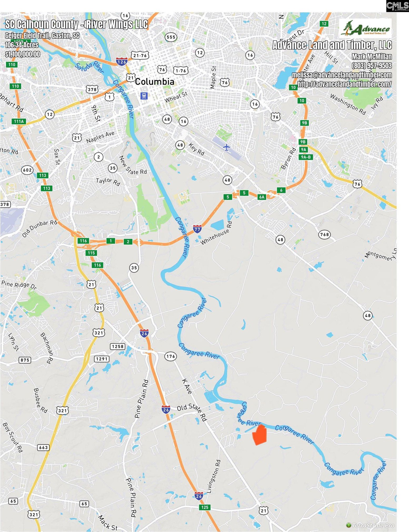This screenshot has height=532, width=409.
Task: Click the US 321 shield near Mack St
Action: click(x=33, y=514)
